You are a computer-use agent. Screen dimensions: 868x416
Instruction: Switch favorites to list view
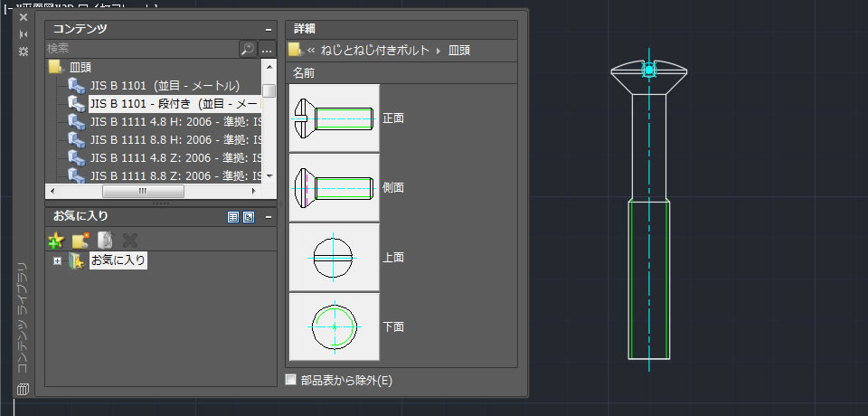point(233,218)
